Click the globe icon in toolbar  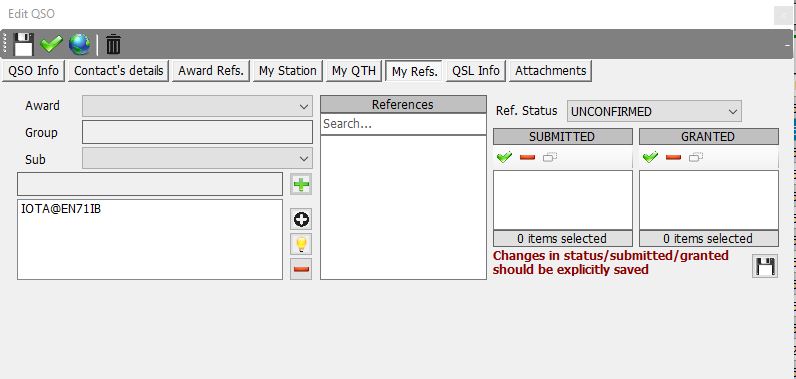(x=80, y=45)
